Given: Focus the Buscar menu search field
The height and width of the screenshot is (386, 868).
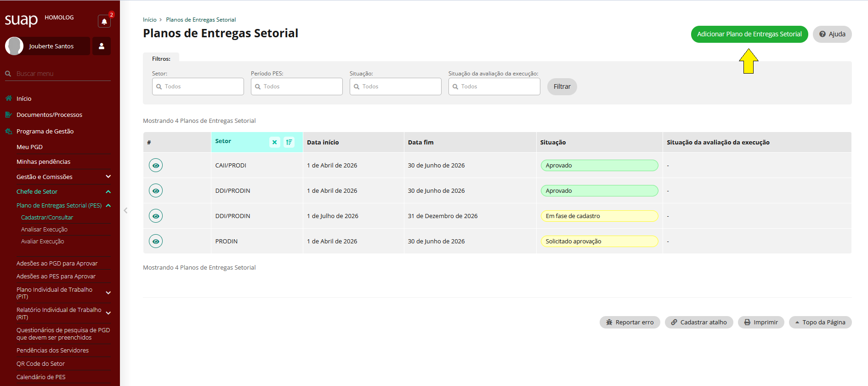Looking at the screenshot, I should [58, 74].
